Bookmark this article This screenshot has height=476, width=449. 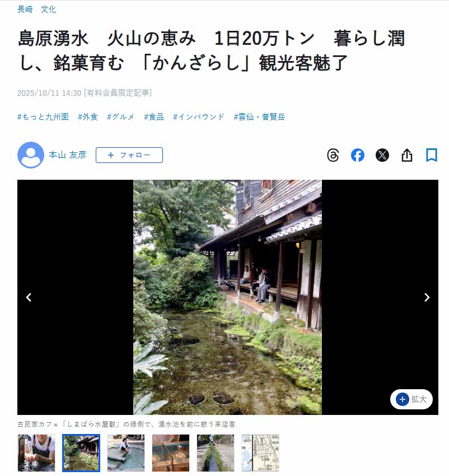pyautogui.click(x=432, y=155)
